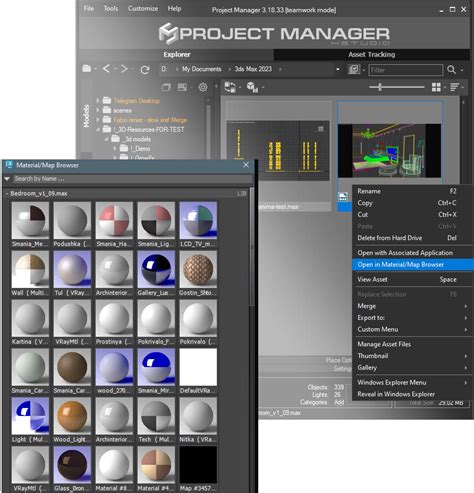Click the round gear settings icon above the tree
Viewport: 474px width, 493px height.
pos(203,87)
